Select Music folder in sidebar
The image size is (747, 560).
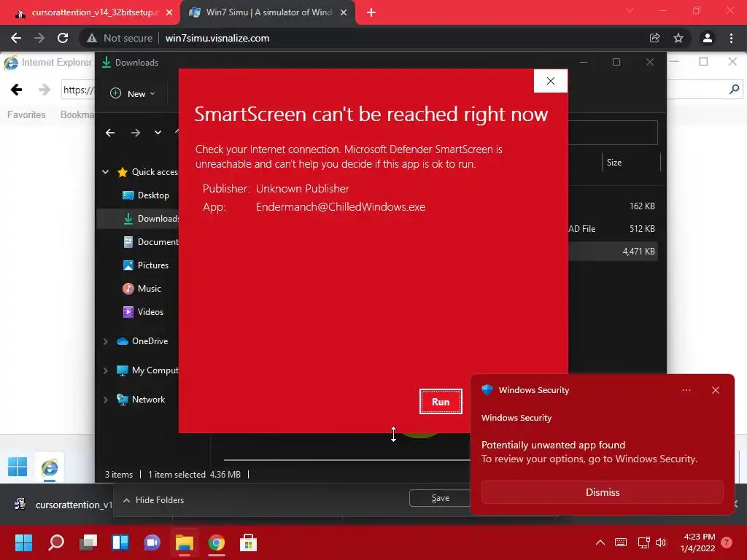pos(142,289)
